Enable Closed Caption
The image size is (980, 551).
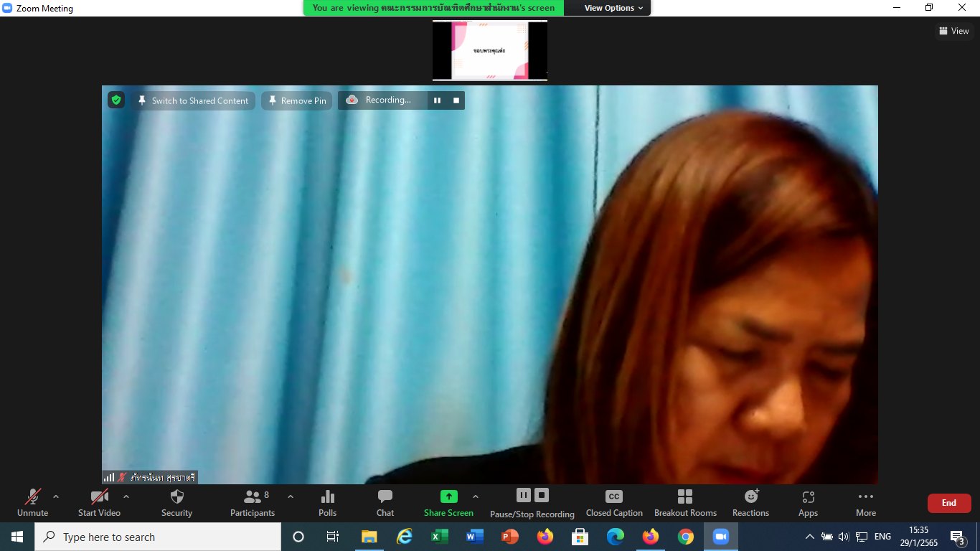(614, 503)
